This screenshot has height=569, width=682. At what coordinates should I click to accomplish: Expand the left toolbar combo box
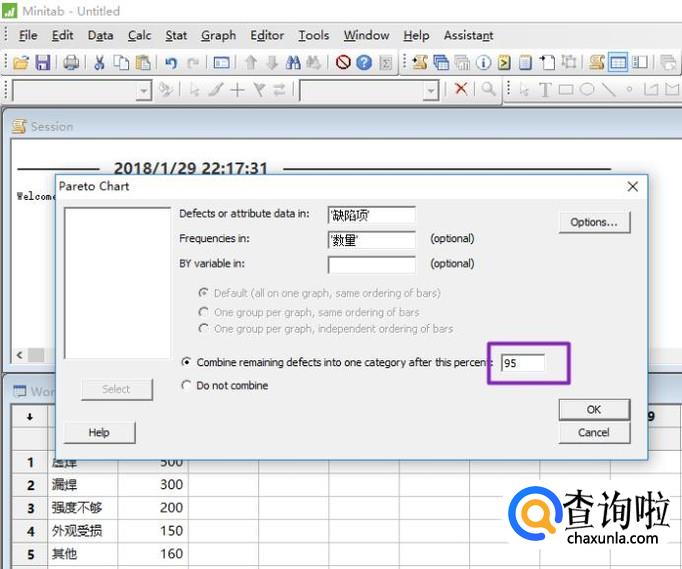(143, 90)
